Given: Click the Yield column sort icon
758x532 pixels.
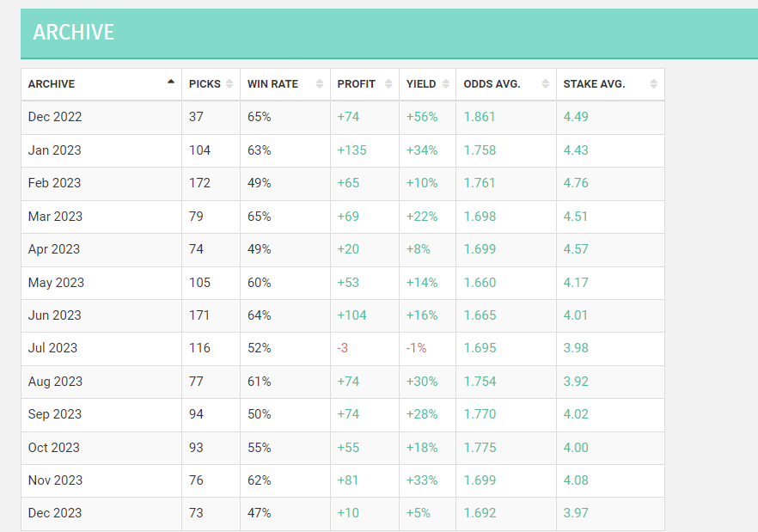Looking at the screenshot, I should coord(446,83).
